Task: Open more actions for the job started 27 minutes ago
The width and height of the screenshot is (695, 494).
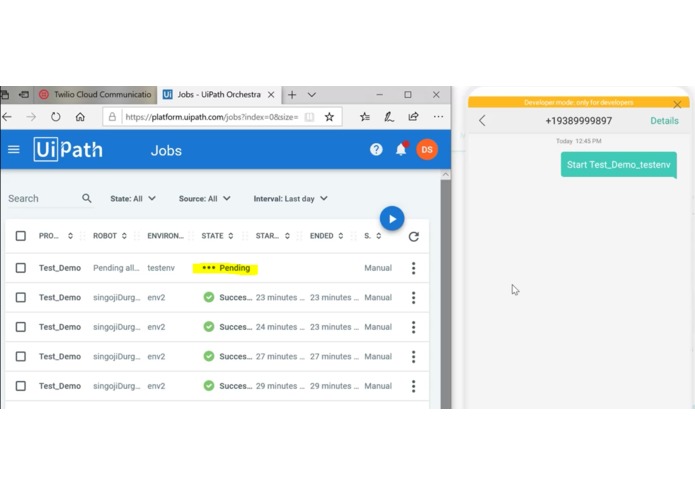Action: point(414,357)
